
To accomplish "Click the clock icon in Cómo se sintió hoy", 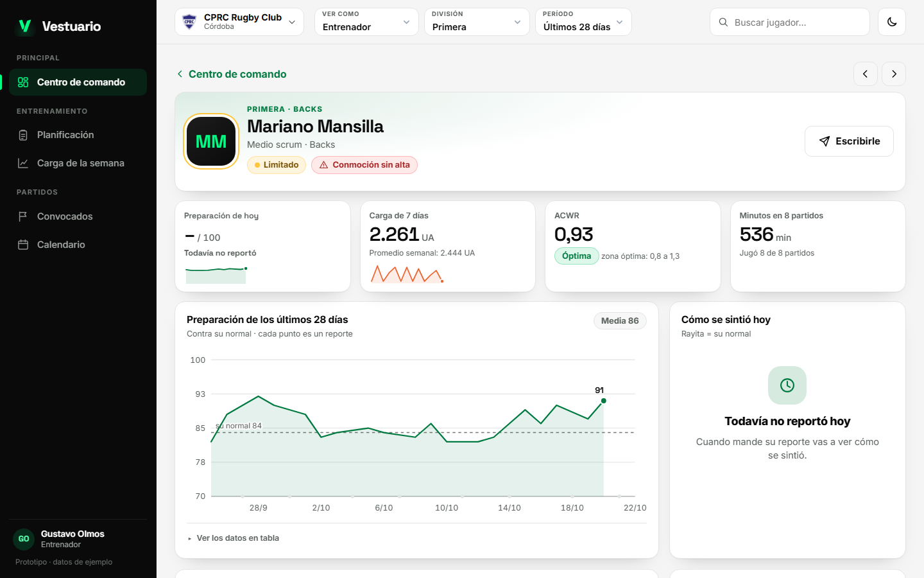I will point(787,385).
